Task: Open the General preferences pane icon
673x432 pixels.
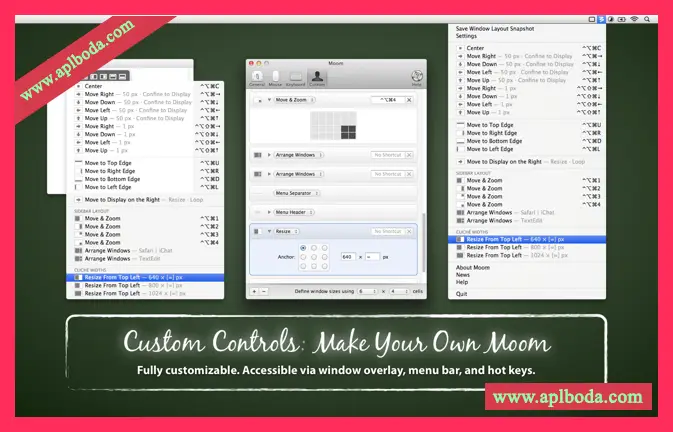Action: click(x=257, y=78)
